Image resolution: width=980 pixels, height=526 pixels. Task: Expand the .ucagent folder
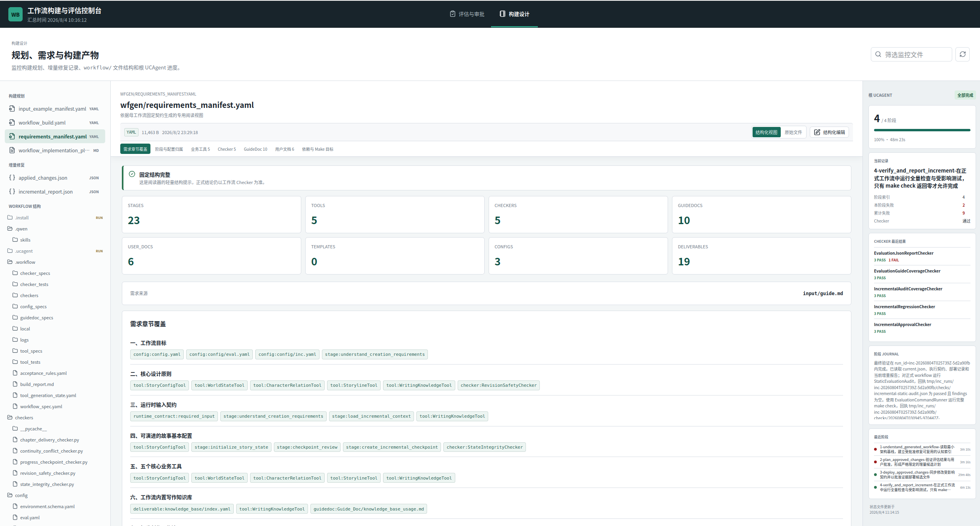point(55,251)
